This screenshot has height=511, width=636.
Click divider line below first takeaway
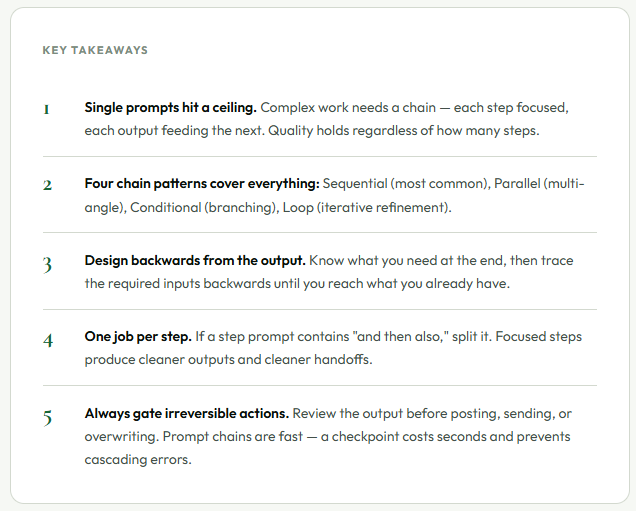click(x=320, y=156)
